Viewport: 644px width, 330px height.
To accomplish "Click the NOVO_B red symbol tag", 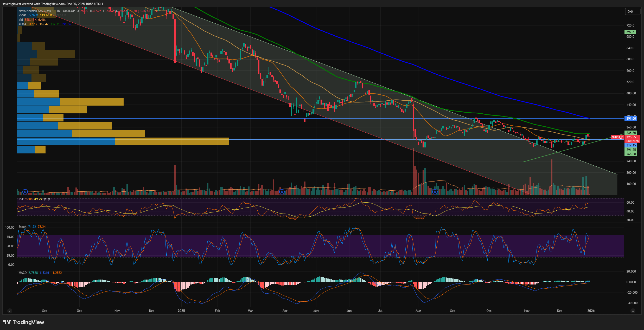I will [617, 137].
